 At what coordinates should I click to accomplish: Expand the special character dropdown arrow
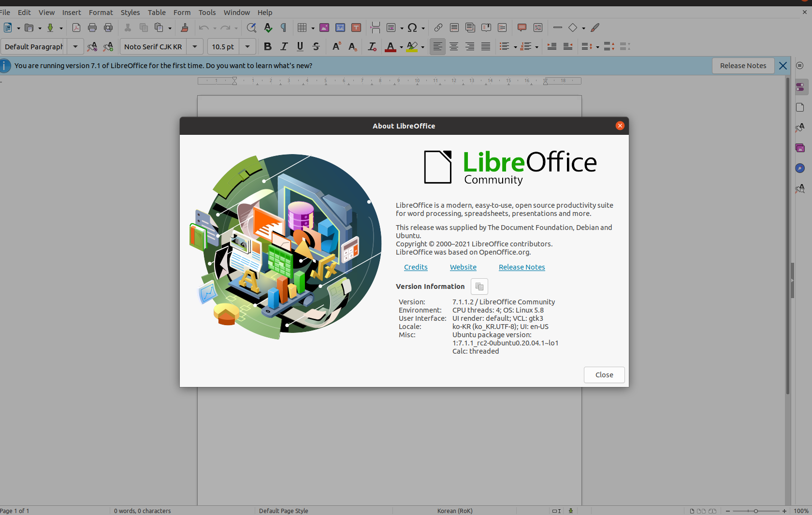(x=423, y=28)
